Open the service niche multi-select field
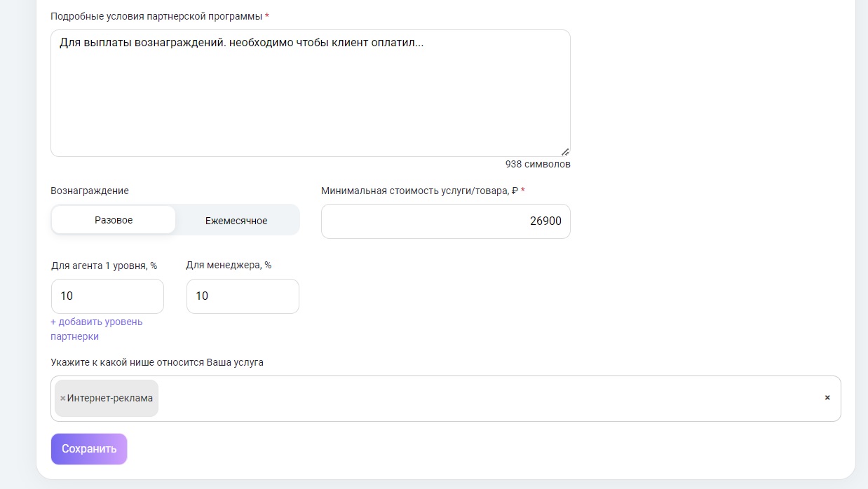This screenshot has height=489, width=868. pos(491,399)
